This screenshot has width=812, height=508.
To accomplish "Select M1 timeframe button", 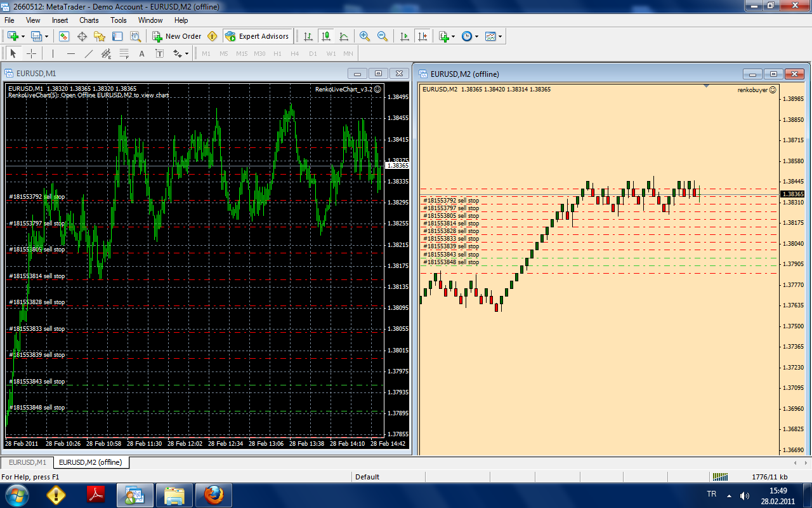I will click(x=206, y=54).
